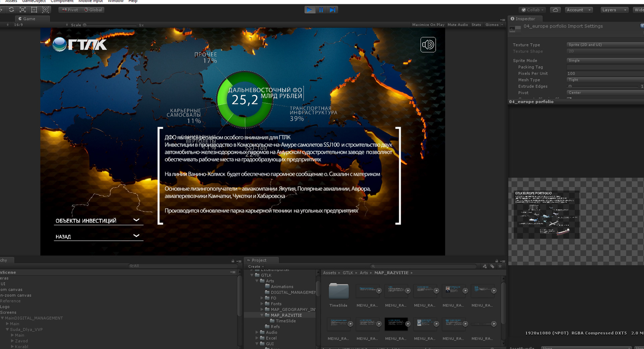The height and width of the screenshot is (349, 644).
Task: Switch to the Inspector tab
Action: pos(525,19)
